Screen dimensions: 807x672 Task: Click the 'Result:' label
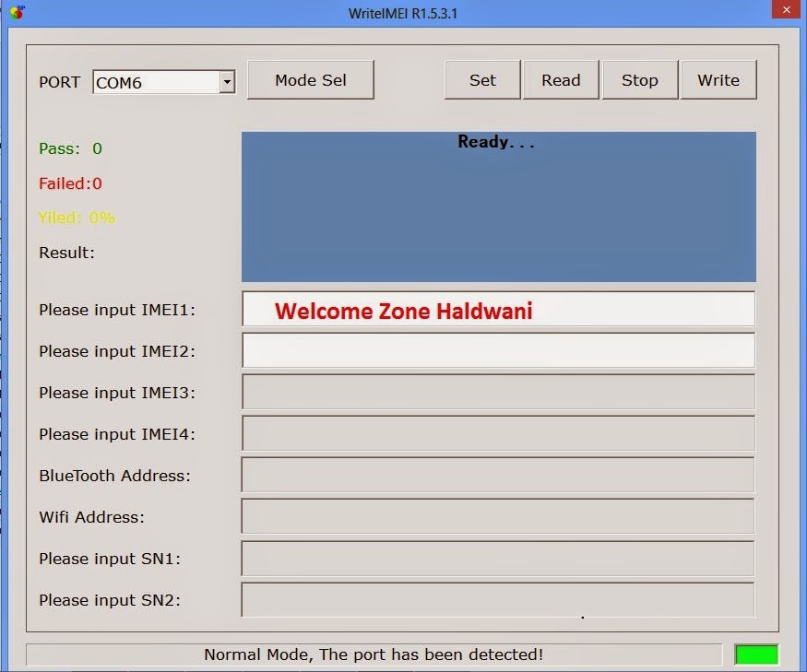pos(67,253)
